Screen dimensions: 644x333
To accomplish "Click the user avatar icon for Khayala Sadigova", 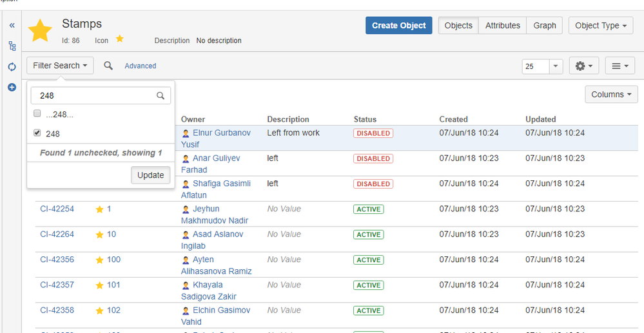I will point(186,285).
